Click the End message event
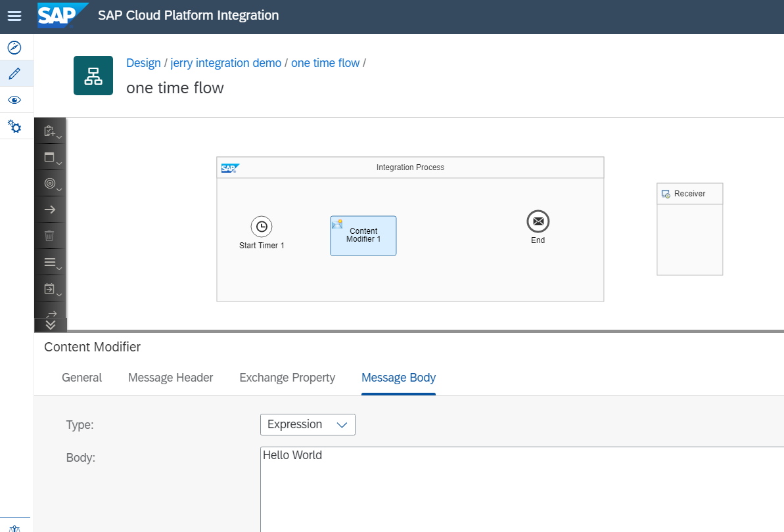 pyautogui.click(x=538, y=221)
